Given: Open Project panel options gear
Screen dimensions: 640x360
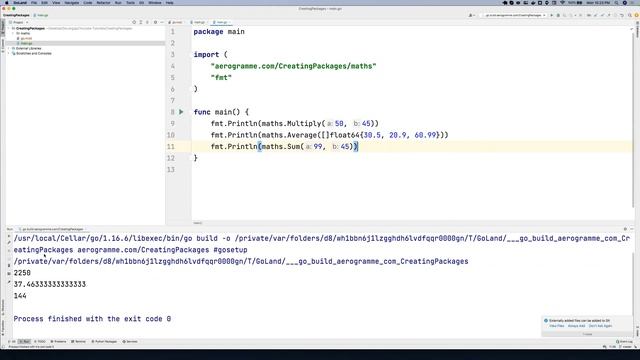Looking at the screenshot, I should [x=155, y=22].
